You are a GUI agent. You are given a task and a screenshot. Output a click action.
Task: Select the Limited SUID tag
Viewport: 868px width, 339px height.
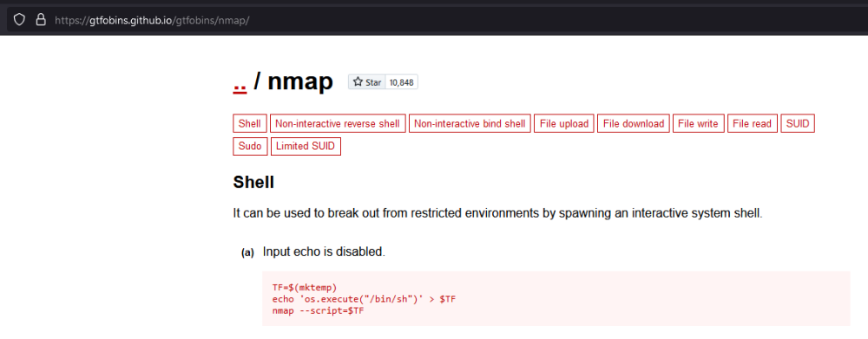click(x=306, y=147)
